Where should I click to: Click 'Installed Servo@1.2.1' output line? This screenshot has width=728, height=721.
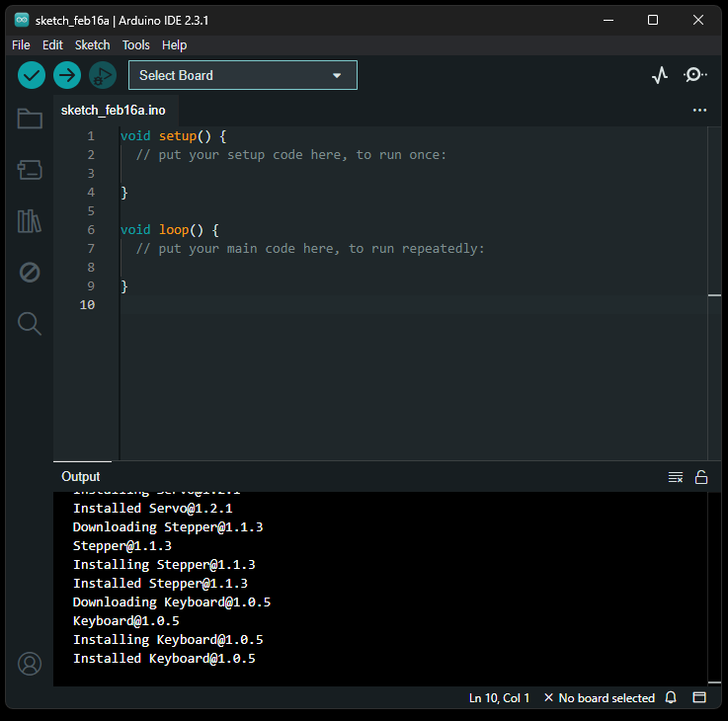pyautogui.click(x=153, y=509)
